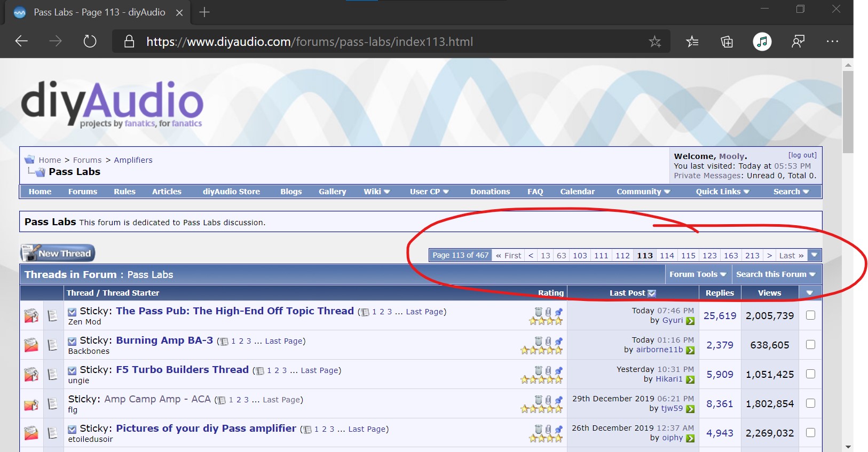Click the paperclip icon on Burning Amp row
868x452 pixels.
(x=548, y=341)
